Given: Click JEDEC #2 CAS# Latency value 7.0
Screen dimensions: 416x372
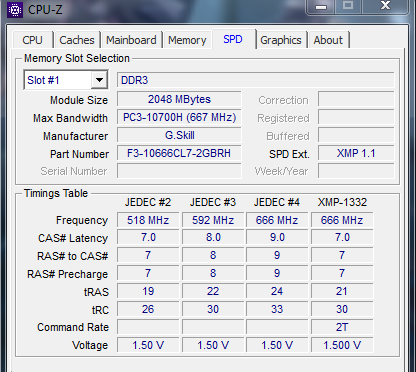Looking at the screenshot, I should point(148,237).
